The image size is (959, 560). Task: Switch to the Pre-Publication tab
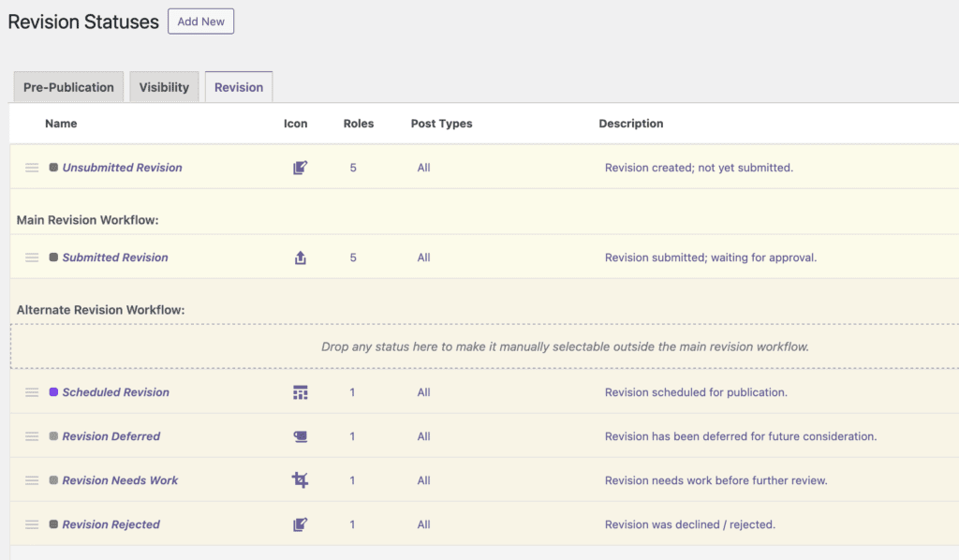click(68, 87)
